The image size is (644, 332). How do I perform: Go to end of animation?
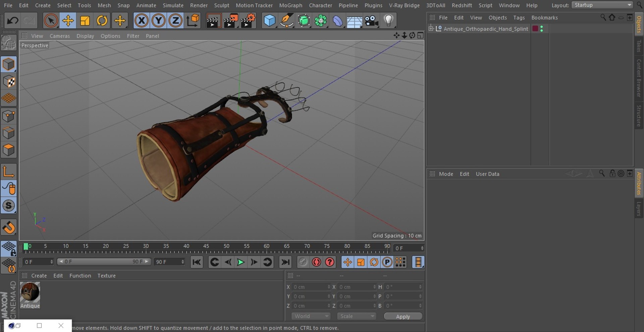pyautogui.click(x=285, y=262)
